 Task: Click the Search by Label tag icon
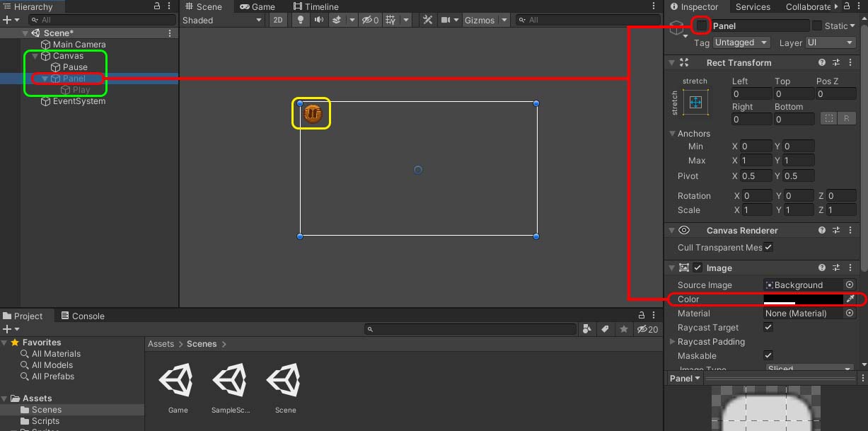point(605,330)
